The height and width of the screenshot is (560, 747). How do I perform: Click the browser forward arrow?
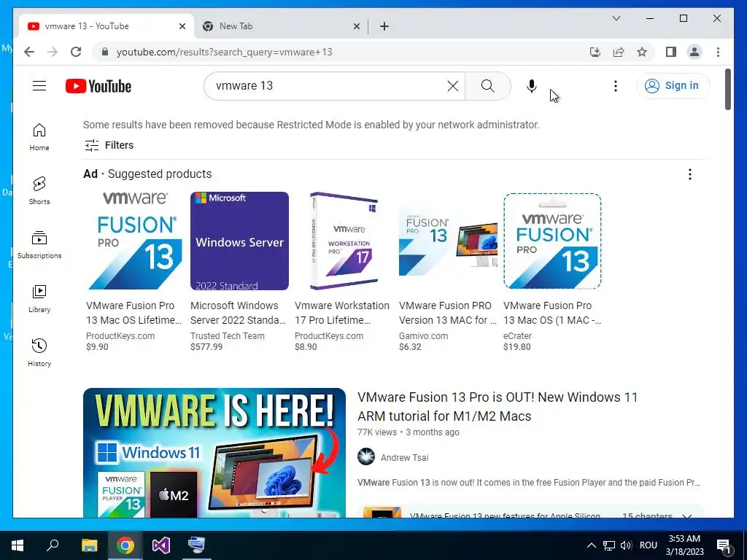[53, 52]
